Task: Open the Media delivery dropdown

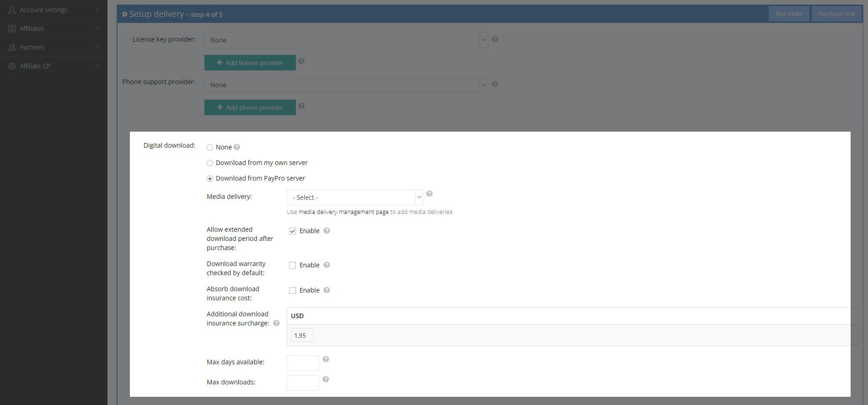Action: coord(354,197)
